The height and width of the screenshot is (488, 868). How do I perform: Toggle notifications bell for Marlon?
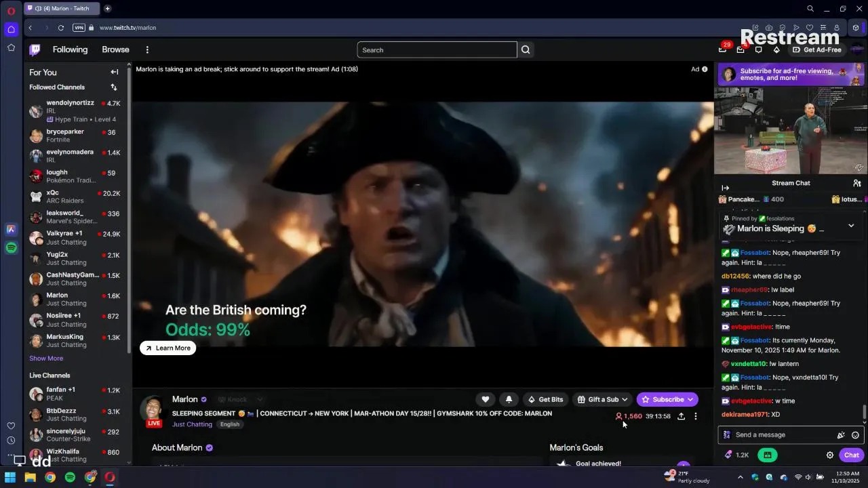[509, 399]
